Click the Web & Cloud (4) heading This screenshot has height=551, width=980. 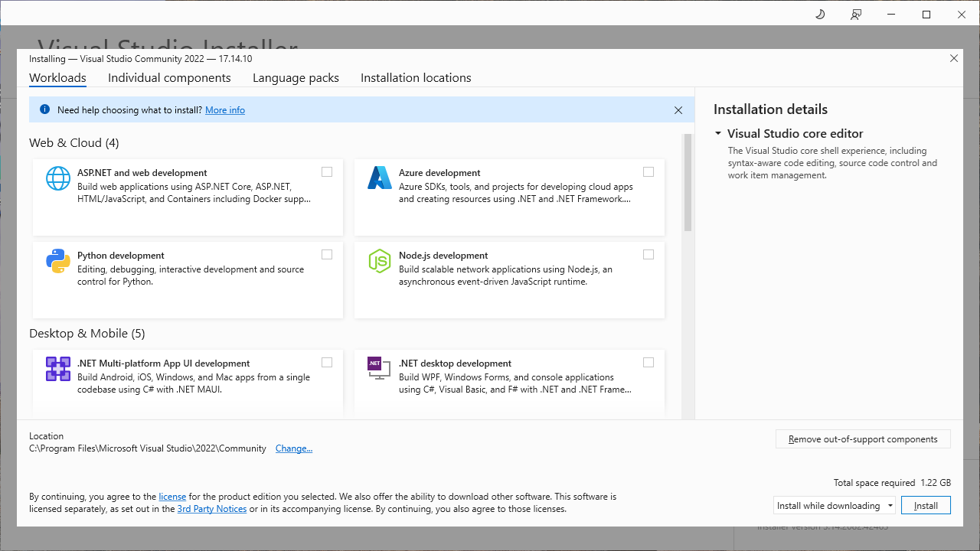[x=74, y=143]
